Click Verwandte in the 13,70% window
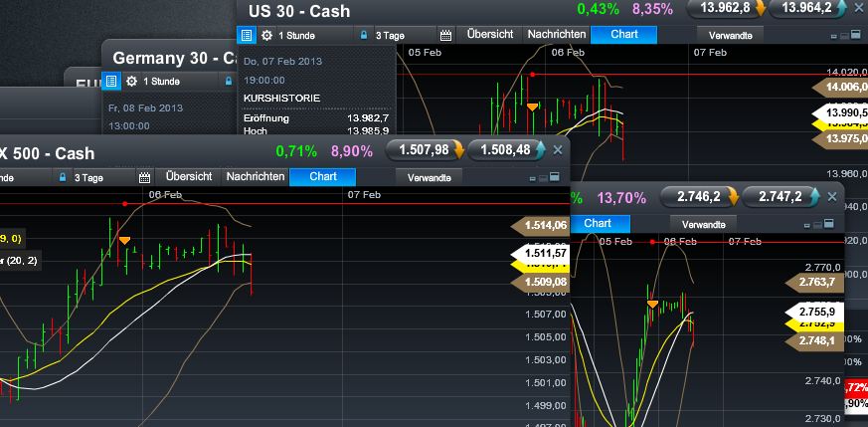 tap(704, 224)
